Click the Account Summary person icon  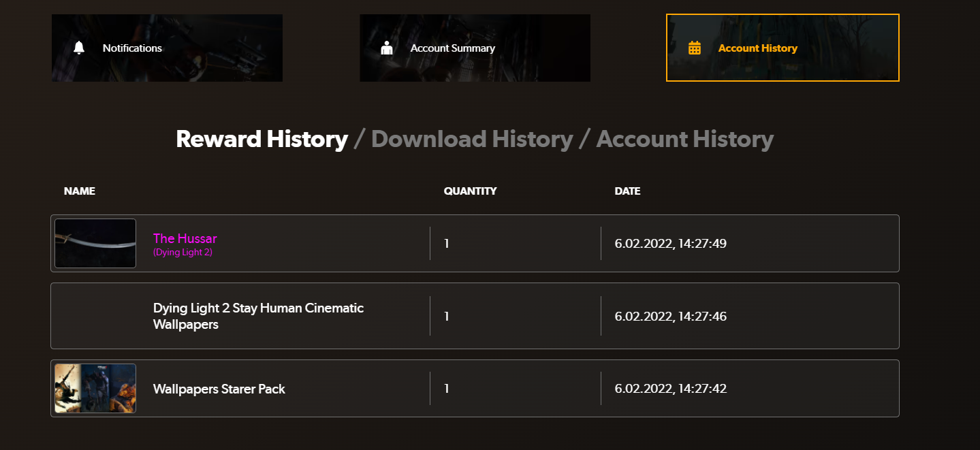pyautogui.click(x=388, y=48)
